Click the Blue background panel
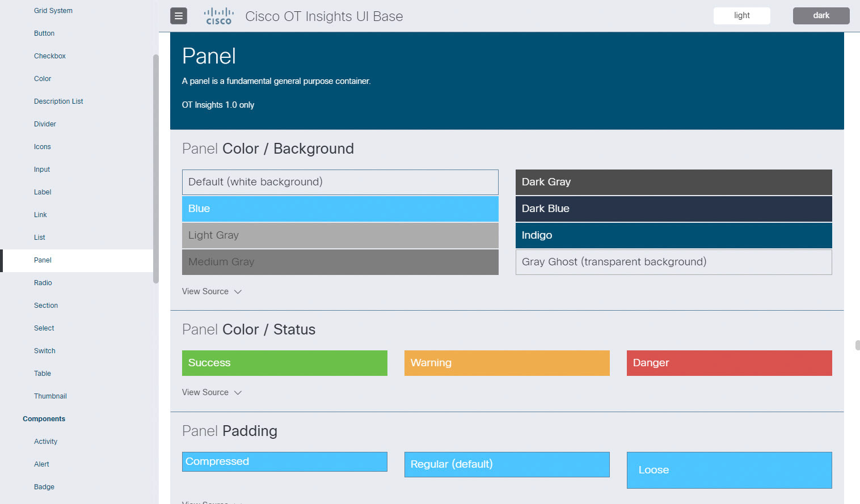860x504 pixels. click(340, 209)
